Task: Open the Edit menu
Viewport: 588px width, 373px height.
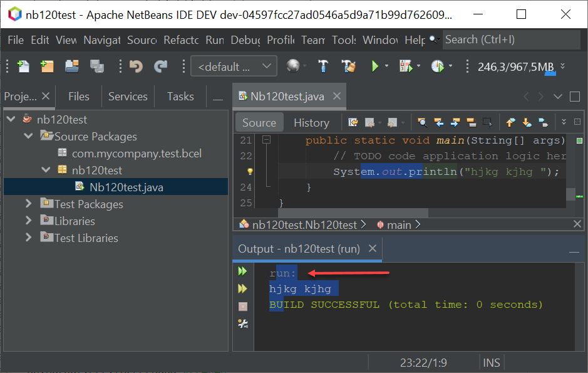Action: pos(39,39)
